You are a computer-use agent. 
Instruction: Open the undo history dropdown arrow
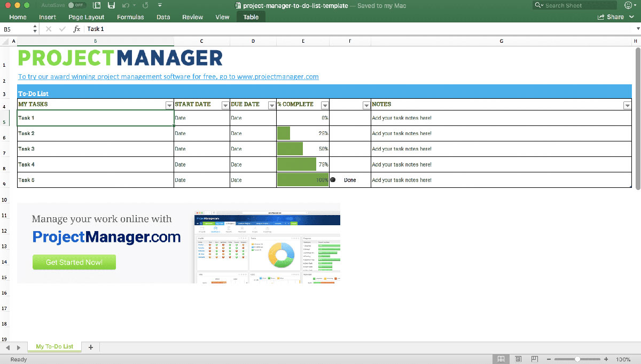[134, 5]
